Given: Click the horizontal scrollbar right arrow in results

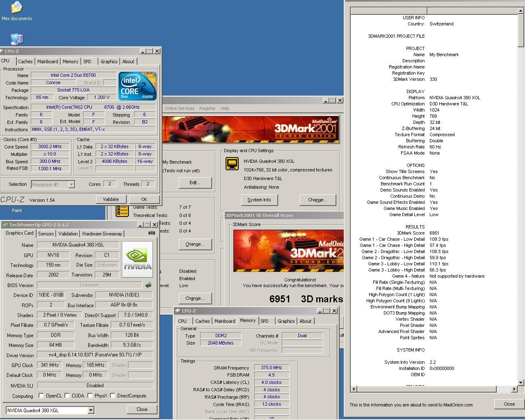Looking at the screenshot, I should click(x=514, y=389).
